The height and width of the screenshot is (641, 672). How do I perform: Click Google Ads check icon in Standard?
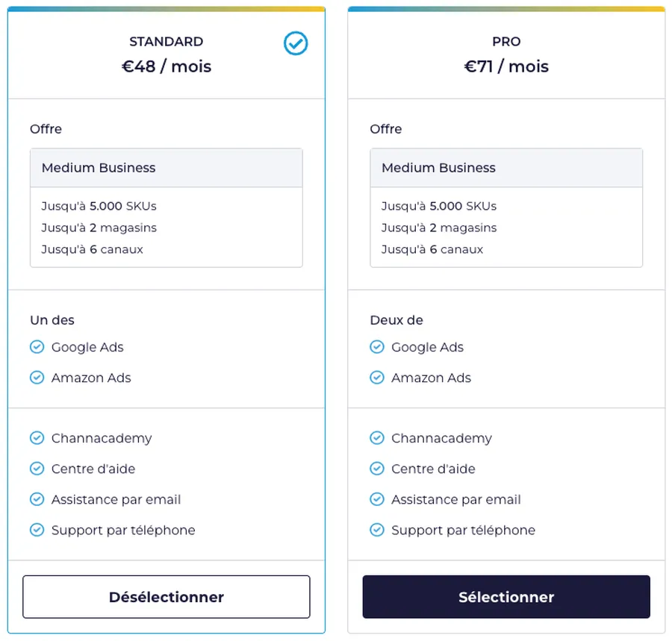pyautogui.click(x=37, y=347)
